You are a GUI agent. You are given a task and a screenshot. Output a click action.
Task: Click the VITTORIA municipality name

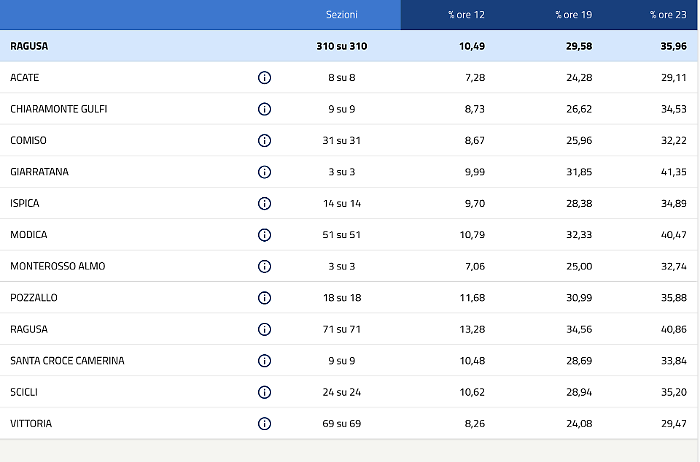31,424
